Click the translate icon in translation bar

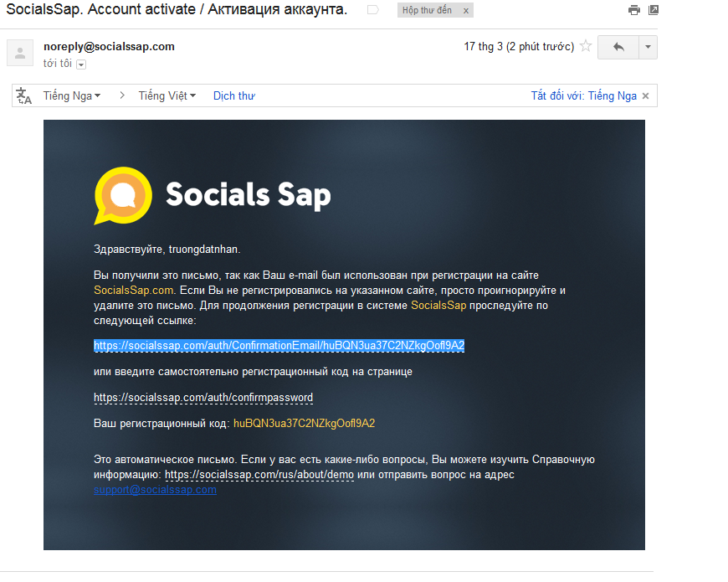pos(23,95)
